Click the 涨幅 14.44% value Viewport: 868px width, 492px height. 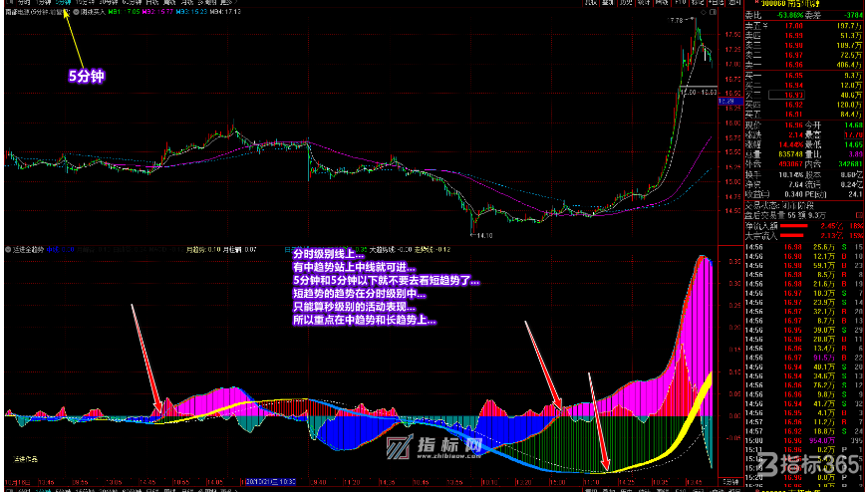[789, 145]
